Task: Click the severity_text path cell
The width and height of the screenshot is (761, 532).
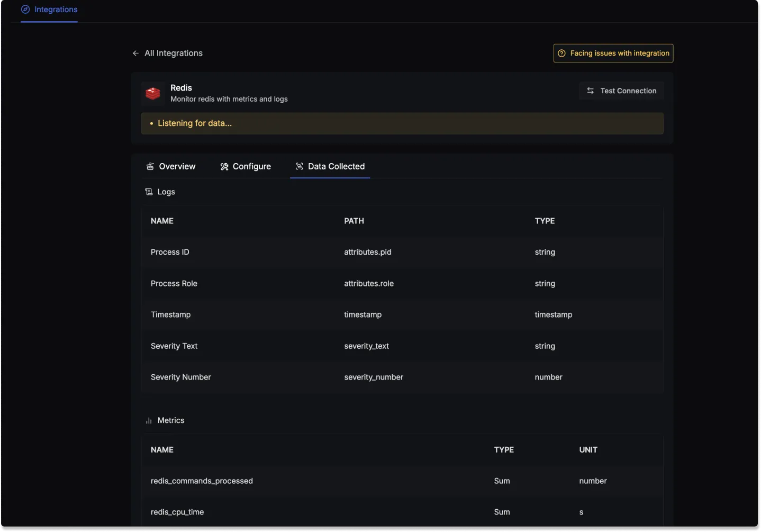Action: 367,346
